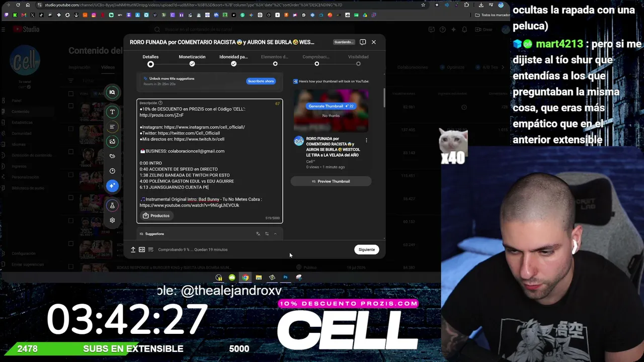
Task: Click inside the Descripción text field
Action: click(x=210, y=161)
